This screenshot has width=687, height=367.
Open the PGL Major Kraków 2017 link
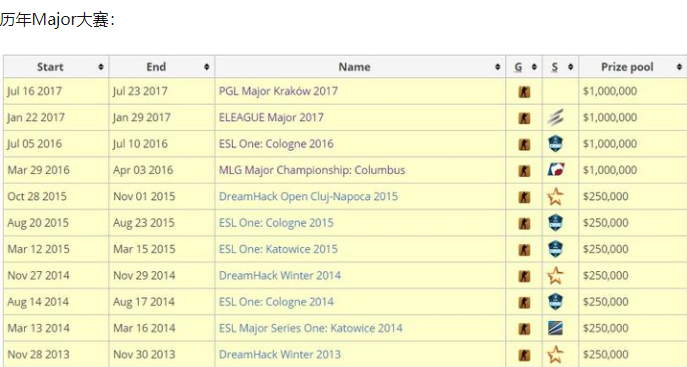tap(278, 91)
